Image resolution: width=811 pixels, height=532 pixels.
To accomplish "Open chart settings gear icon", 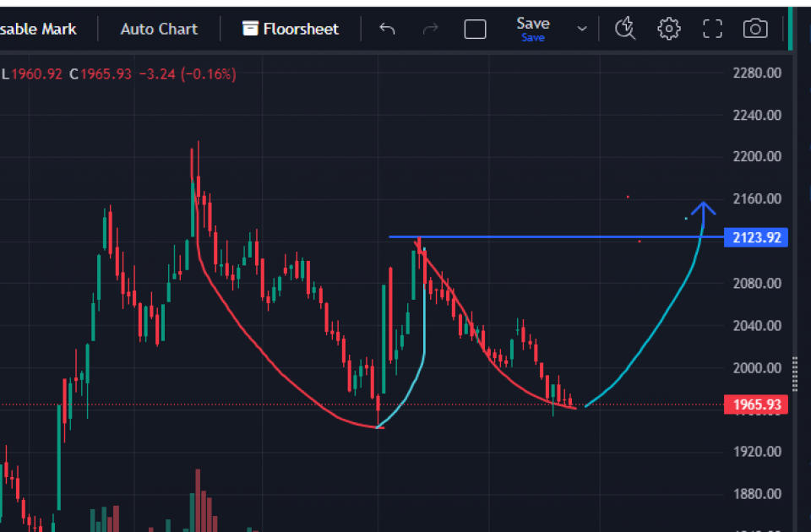I will pos(669,29).
